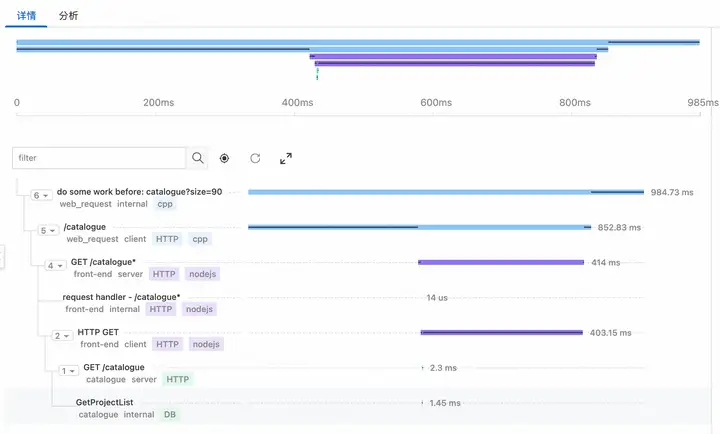Select the GetProjectList span
Screen dimensions: 720x434
coord(105,402)
